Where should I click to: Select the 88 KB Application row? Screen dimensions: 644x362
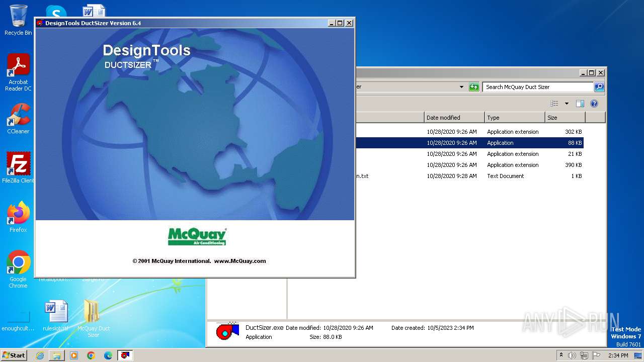(x=470, y=143)
